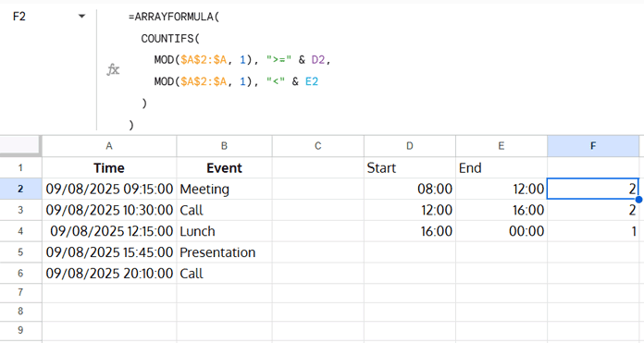Screen dimensions: 644x343
Task: Click the 'Time' header cell
Action: pyautogui.click(x=109, y=168)
